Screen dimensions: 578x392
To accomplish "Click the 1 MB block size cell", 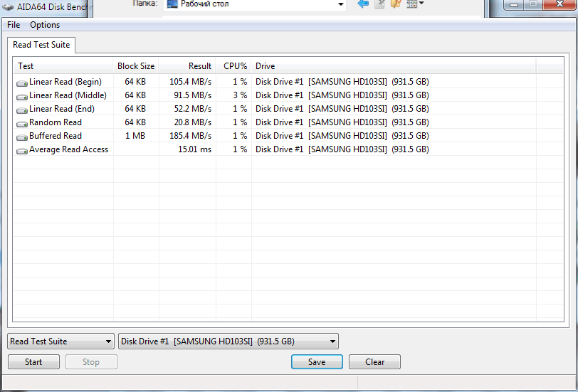I will point(135,136).
